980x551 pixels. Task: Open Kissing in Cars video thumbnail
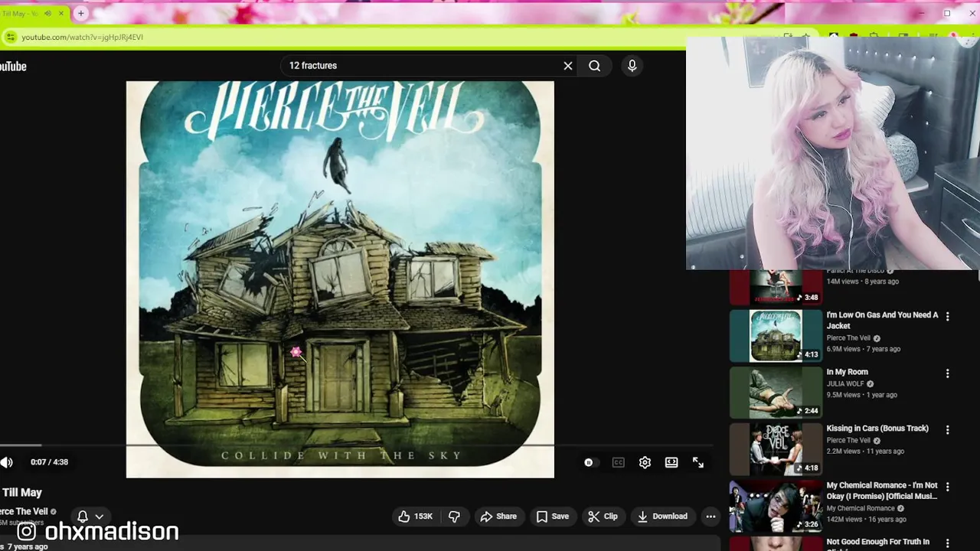tap(776, 449)
